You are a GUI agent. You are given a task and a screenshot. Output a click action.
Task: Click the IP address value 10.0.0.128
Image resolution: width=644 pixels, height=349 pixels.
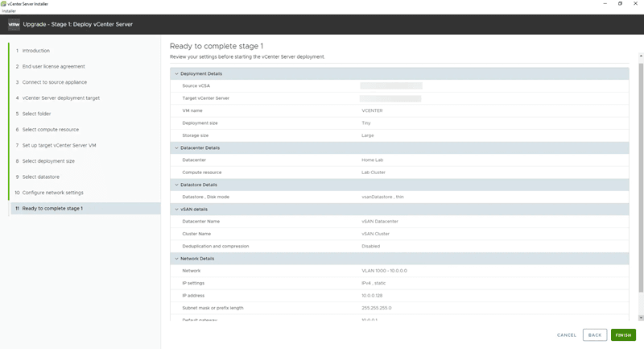[x=372, y=296]
